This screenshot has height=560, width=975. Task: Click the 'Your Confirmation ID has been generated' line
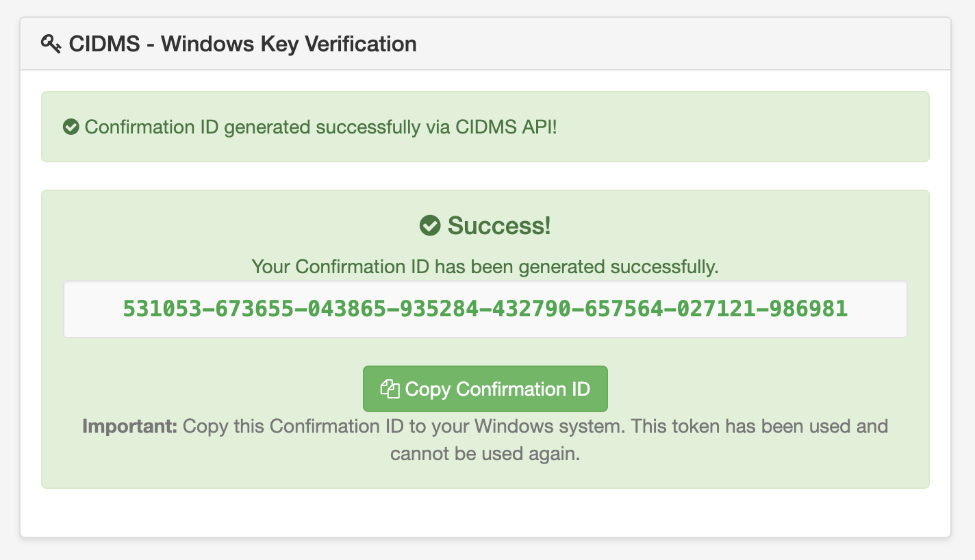485,266
